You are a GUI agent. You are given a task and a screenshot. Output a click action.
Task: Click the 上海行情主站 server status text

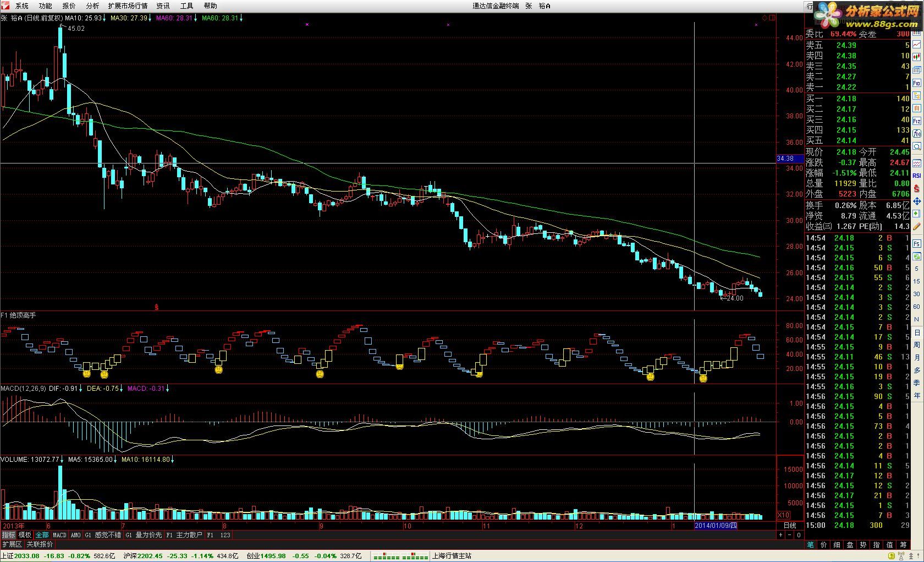pyautogui.click(x=452, y=556)
